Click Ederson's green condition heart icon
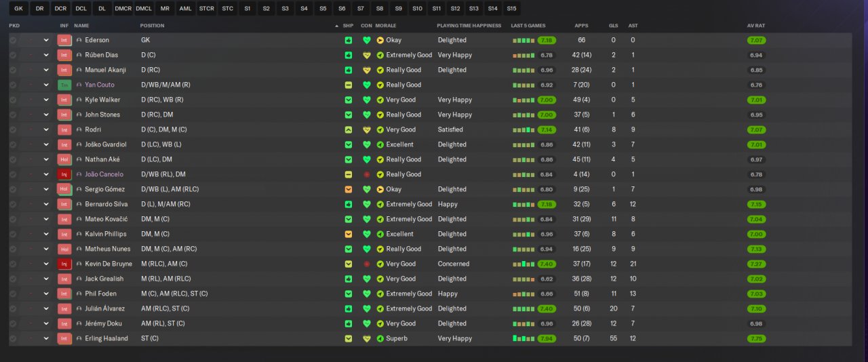Screen dimensions: 868x362 367,40
